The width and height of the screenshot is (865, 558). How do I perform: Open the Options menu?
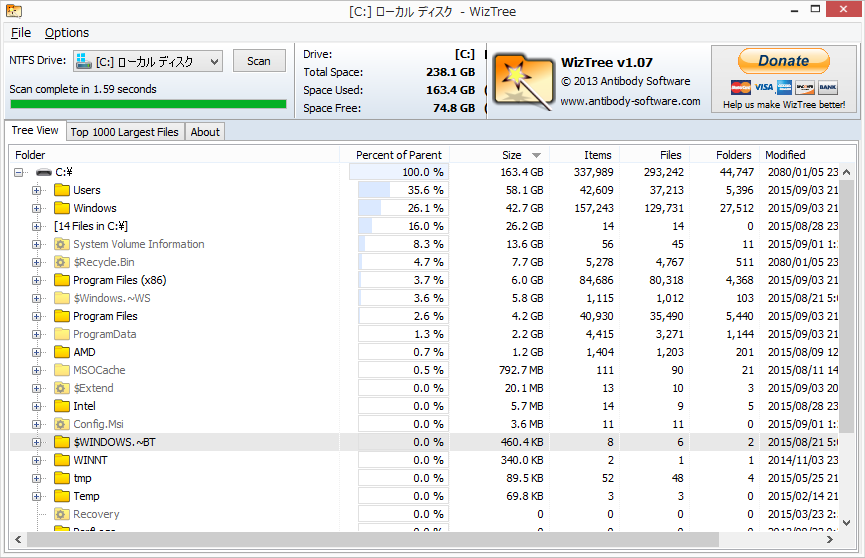67,33
